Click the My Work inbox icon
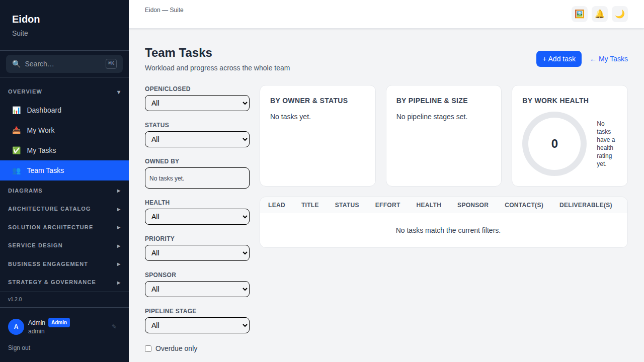The image size is (644, 362). pos(17,130)
